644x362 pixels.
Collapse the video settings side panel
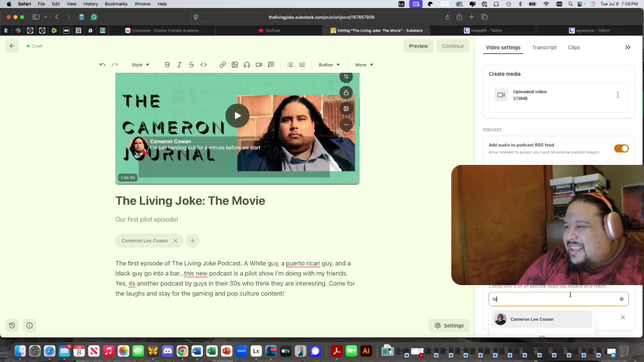(x=628, y=47)
